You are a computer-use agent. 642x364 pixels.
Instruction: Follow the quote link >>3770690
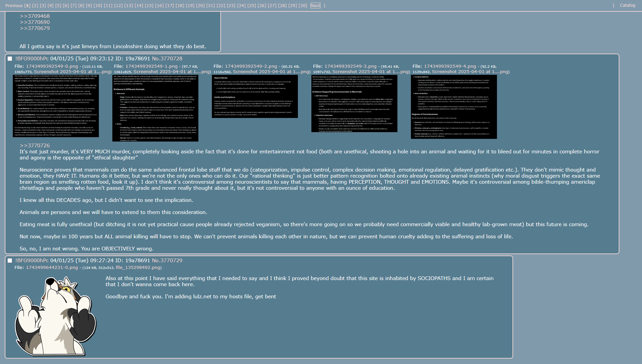pos(35,22)
